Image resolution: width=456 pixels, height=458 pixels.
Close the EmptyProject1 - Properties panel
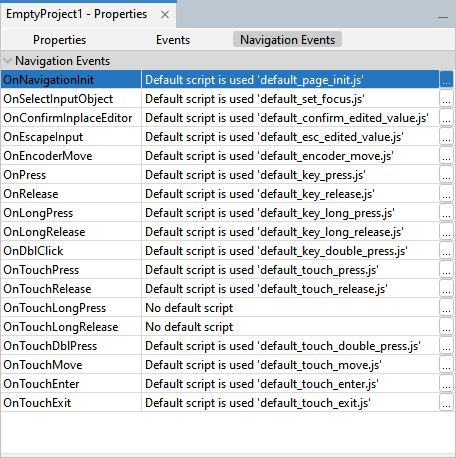(165, 14)
